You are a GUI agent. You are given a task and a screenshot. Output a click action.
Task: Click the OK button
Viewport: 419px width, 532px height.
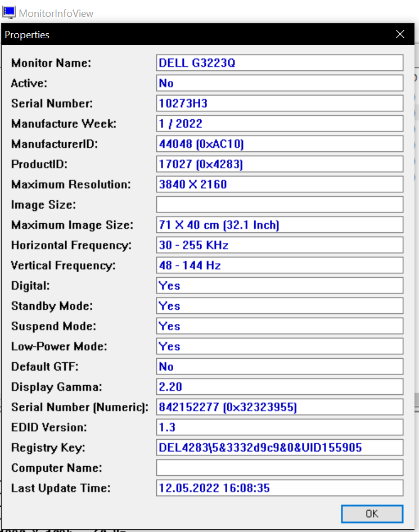pyautogui.click(x=372, y=513)
